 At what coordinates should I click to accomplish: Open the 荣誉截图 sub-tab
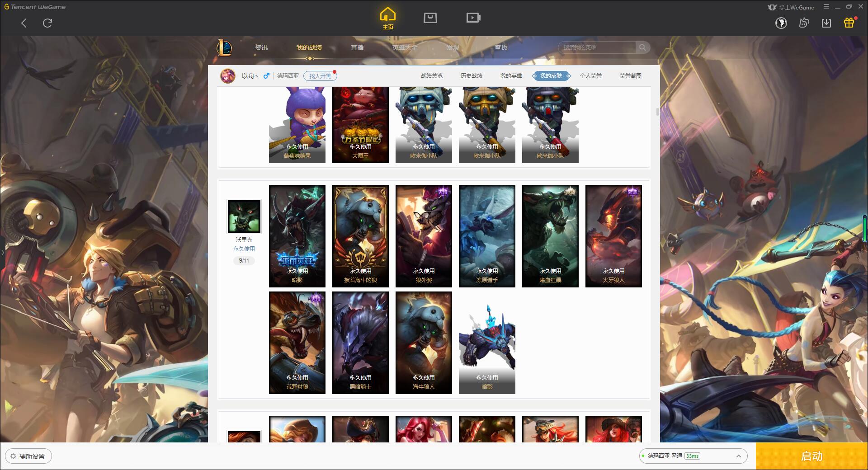click(x=631, y=76)
